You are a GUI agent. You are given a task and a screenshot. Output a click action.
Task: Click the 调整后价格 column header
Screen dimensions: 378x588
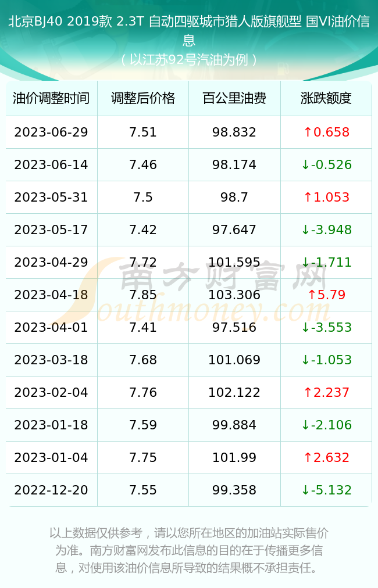143,98
